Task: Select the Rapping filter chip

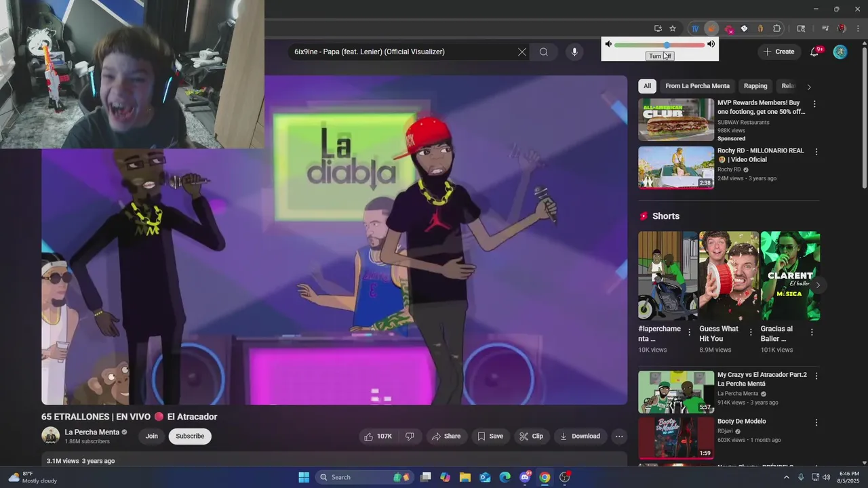Action: [755, 86]
